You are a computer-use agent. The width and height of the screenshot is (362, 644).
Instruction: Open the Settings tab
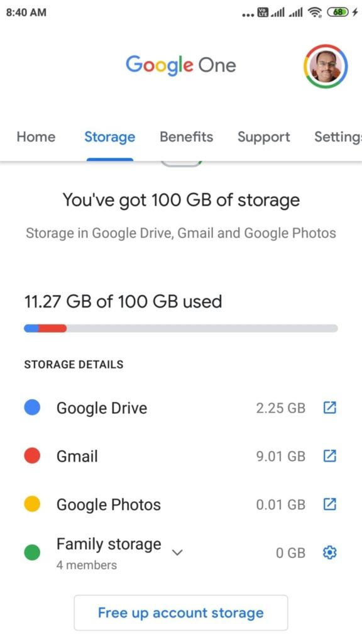[338, 136]
